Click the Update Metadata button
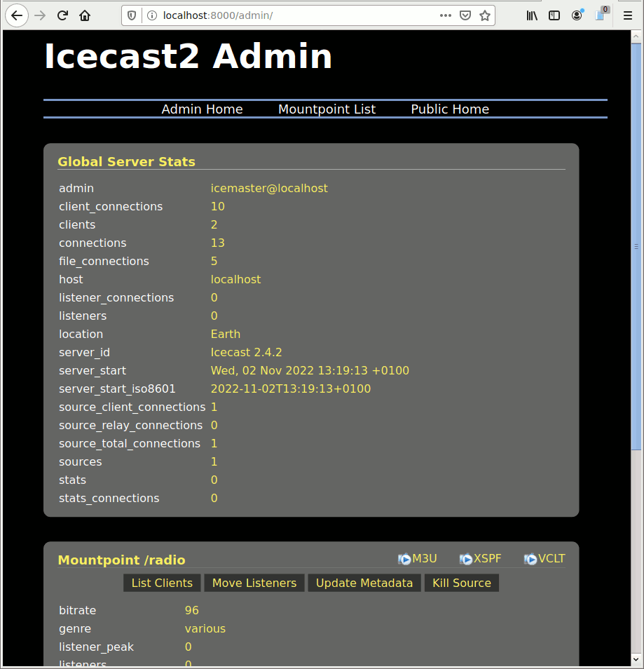The height and width of the screenshot is (669, 644). point(364,583)
